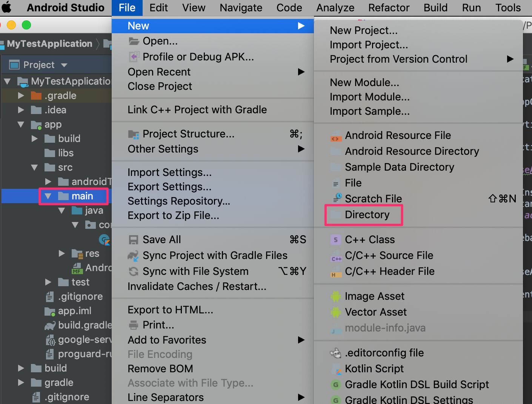Click the Save All disk icon
Viewport: 532px width, 404px height.
[x=134, y=240]
